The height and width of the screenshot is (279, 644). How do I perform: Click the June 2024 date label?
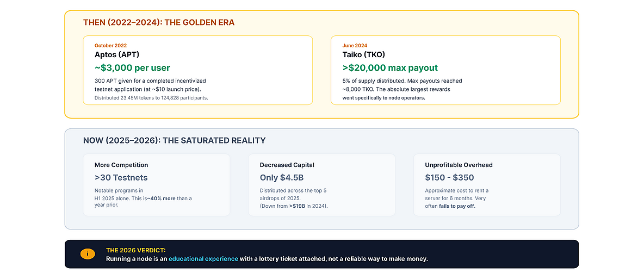pyautogui.click(x=355, y=46)
